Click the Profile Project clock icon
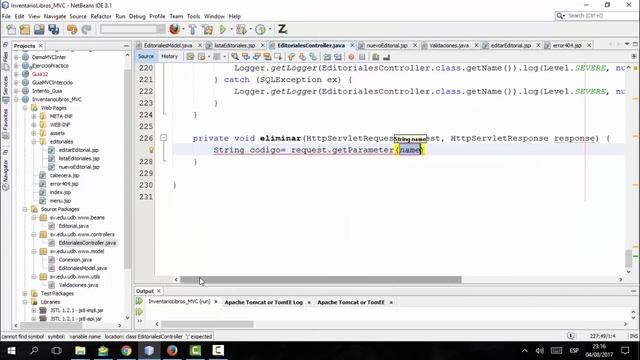The height and width of the screenshot is (360, 640). [260, 29]
